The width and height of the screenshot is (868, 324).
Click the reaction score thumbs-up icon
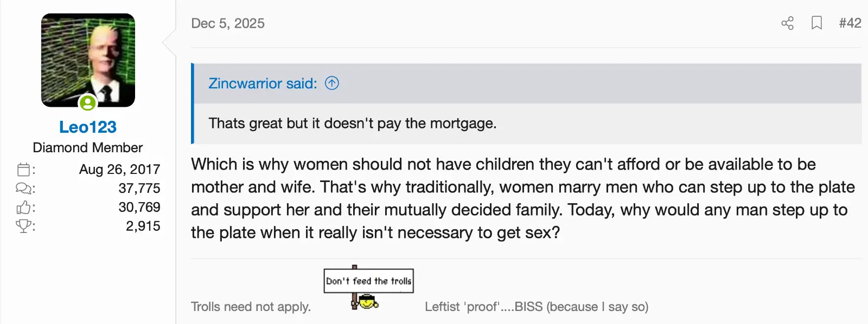(x=23, y=208)
